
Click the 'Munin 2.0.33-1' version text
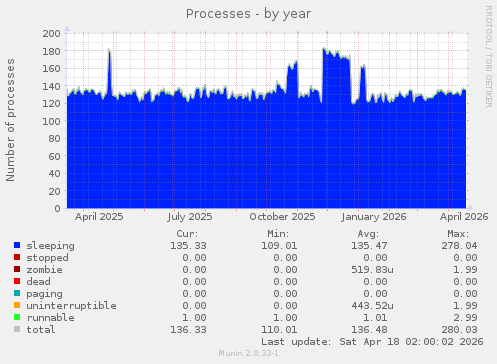pyautogui.click(x=248, y=353)
